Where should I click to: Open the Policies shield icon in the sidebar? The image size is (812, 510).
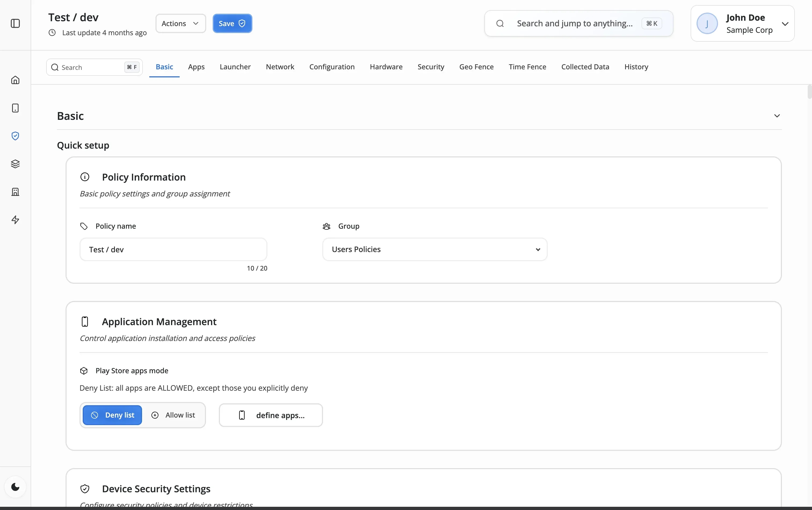(16, 136)
